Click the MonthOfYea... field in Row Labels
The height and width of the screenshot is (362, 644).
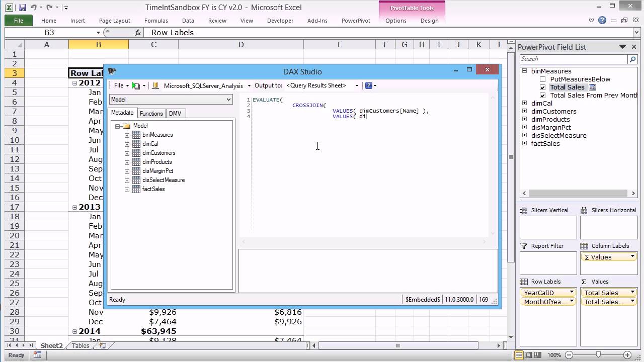pyautogui.click(x=548, y=302)
